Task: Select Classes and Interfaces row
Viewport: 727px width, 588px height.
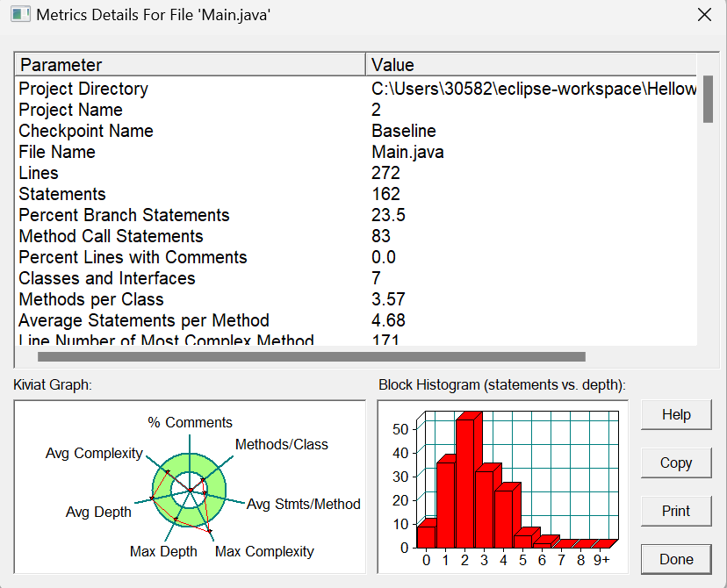Action: [356, 278]
